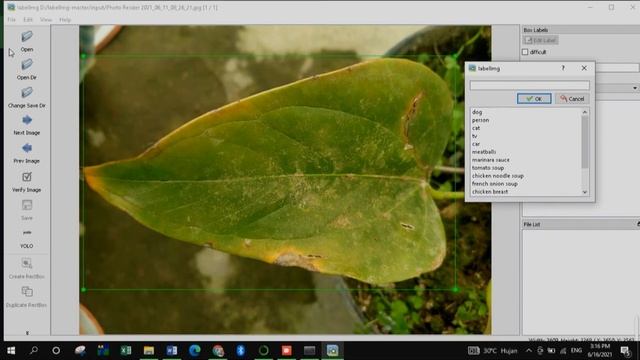
Task: Open Chrome from the taskbar
Action: [x=218, y=350]
